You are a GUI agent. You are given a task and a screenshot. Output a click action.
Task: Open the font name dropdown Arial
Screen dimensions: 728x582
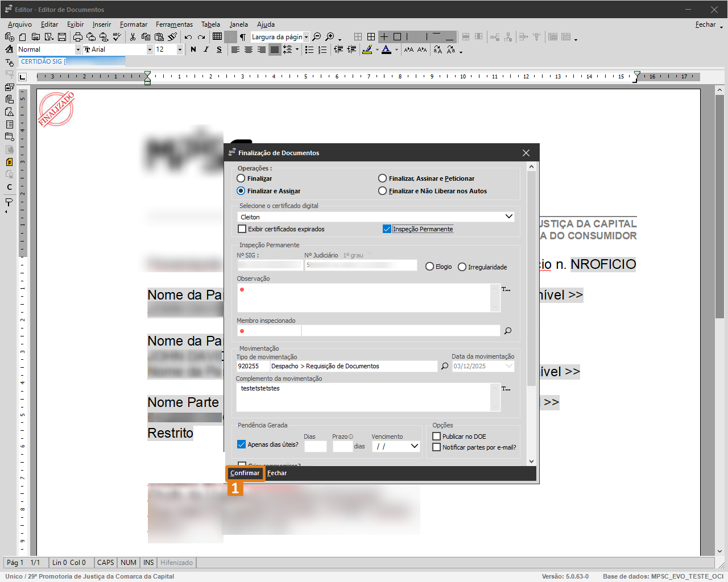(150, 49)
